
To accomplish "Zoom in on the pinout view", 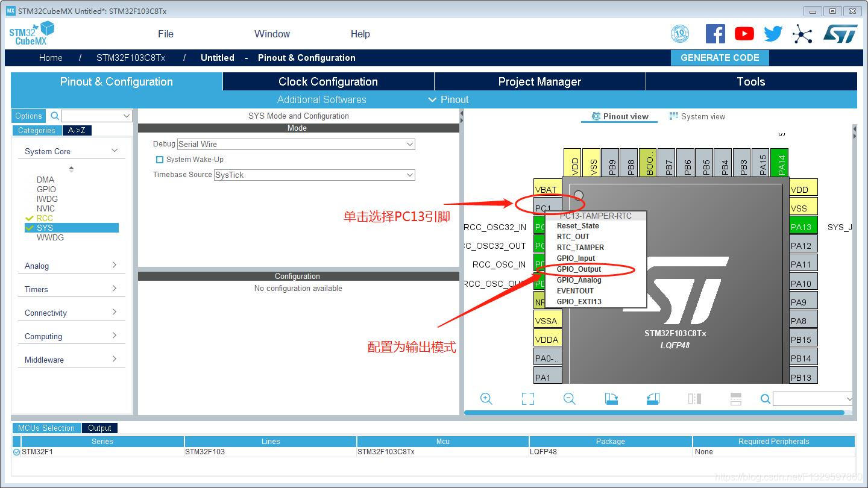I will (486, 399).
